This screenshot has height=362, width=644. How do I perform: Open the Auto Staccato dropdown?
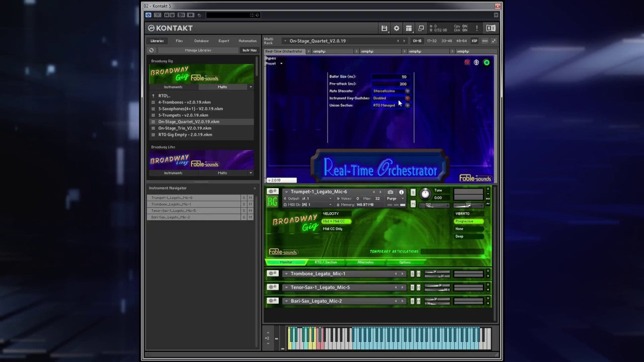(407, 91)
